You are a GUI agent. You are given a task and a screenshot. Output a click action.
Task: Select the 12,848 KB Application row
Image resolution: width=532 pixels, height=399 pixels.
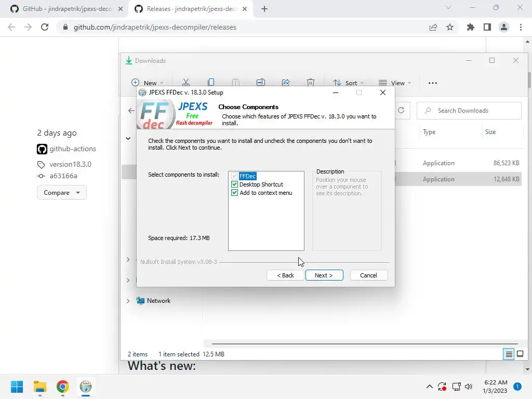[458, 179]
